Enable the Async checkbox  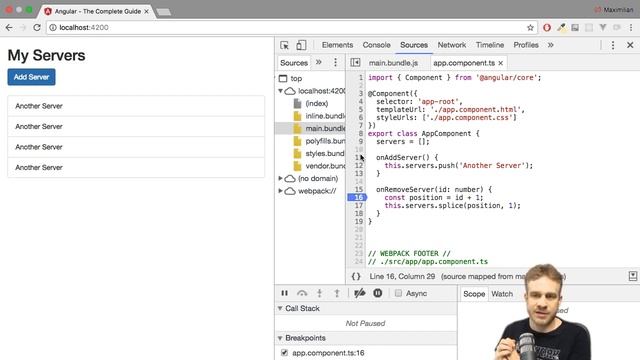[x=398, y=293]
